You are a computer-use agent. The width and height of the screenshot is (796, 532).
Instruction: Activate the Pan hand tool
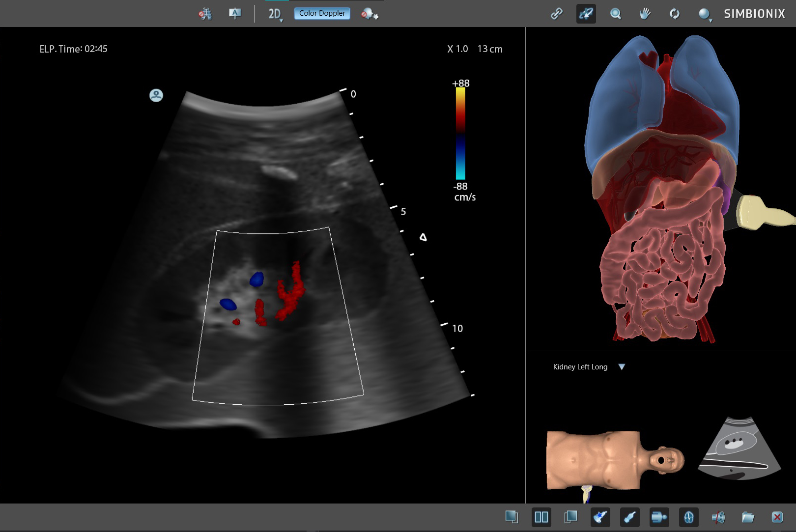click(645, 14)
